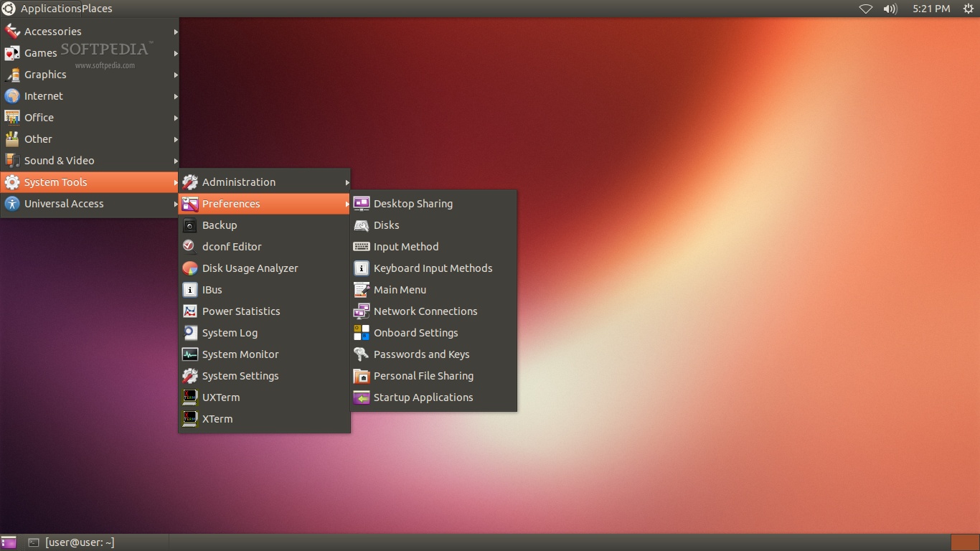The height and width of the screenshot is (551, 980).
Task: Click the Power Statistics chart icon
Action: [190, 311]
